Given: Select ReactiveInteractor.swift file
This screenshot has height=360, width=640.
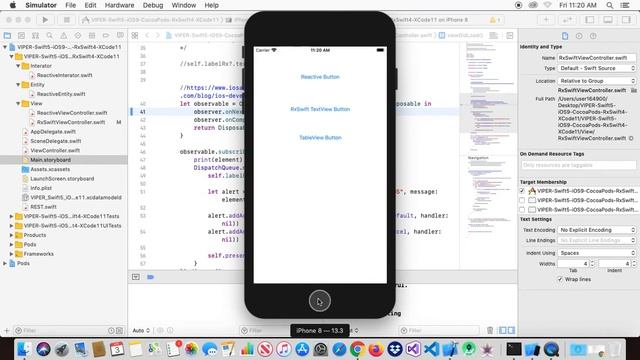Looking at the screenshot, I should click(64, 75).
